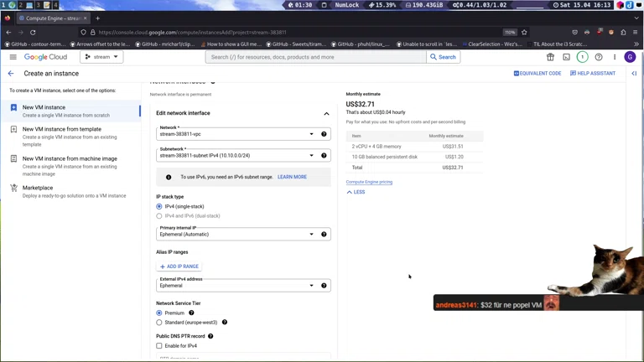Switch to i3 workspace 2

[x=20, y=5]
